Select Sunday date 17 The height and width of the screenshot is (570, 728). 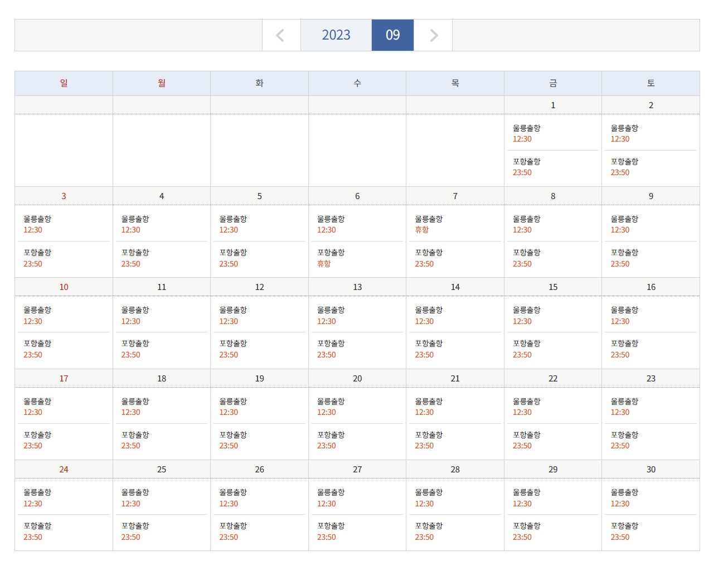[x=64, y=378]
